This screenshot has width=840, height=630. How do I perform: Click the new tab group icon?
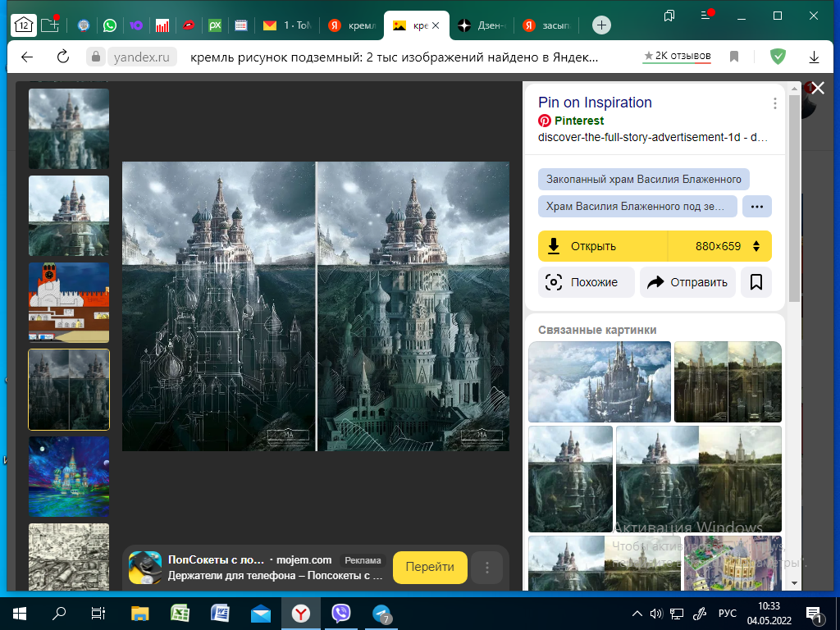pos(50,25)
